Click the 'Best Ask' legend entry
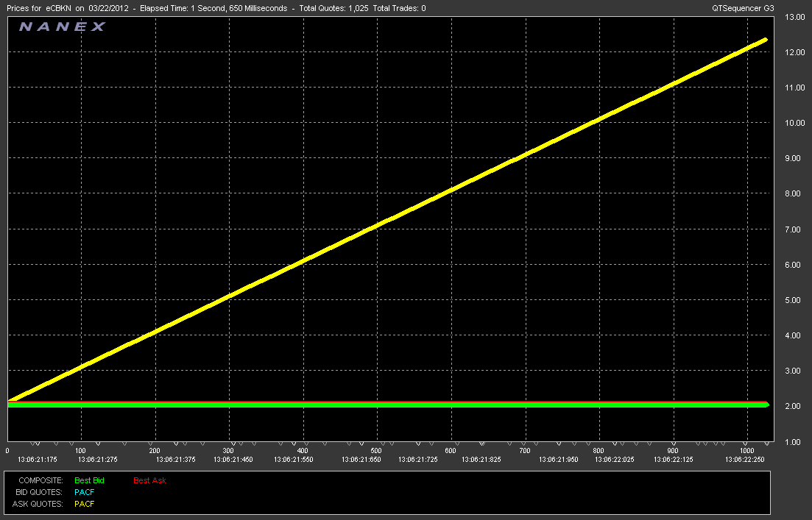 149,480
